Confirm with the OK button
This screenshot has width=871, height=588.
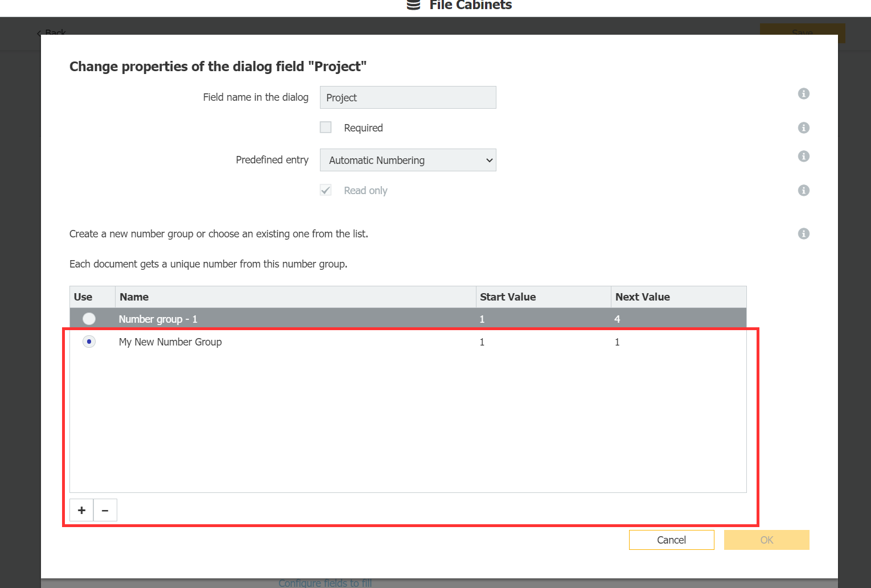766,540
